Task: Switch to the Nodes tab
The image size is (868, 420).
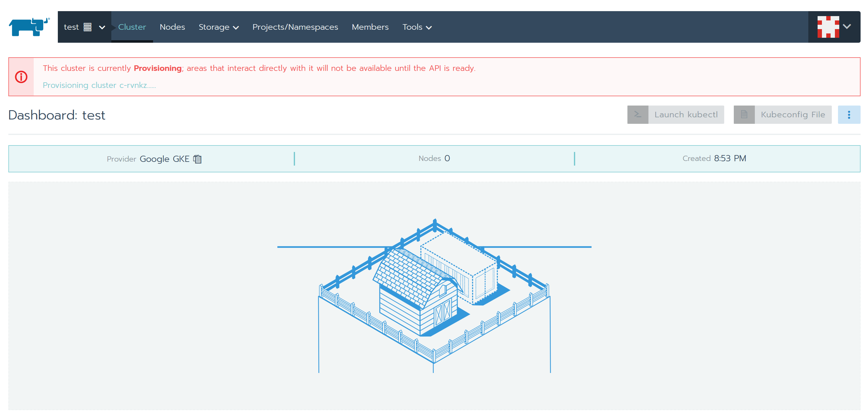Action: tap(172, 27)
